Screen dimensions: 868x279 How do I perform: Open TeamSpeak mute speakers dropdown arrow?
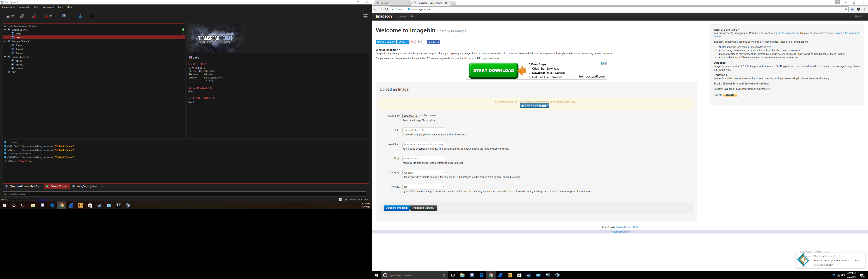pos(51,16)
